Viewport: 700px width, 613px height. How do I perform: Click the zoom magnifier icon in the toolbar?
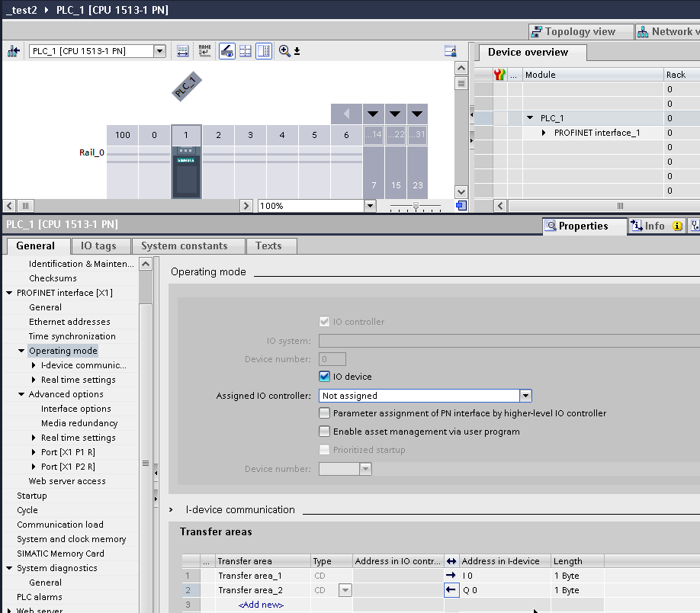pyautogui.click(x=284, y=51)
